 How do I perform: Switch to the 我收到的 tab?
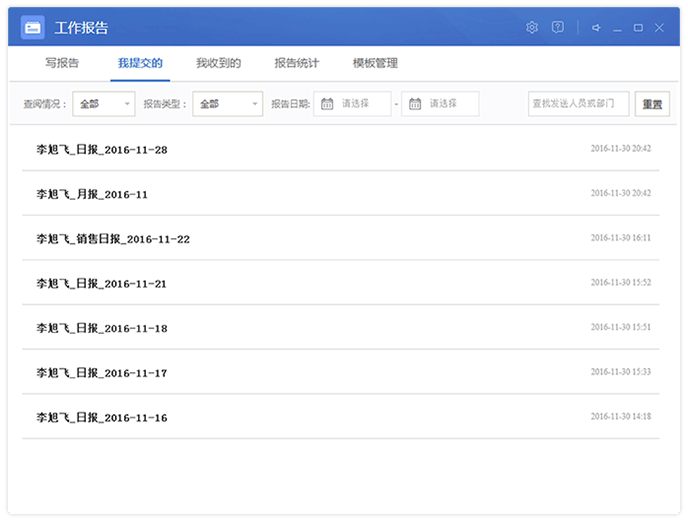(218, 63)
